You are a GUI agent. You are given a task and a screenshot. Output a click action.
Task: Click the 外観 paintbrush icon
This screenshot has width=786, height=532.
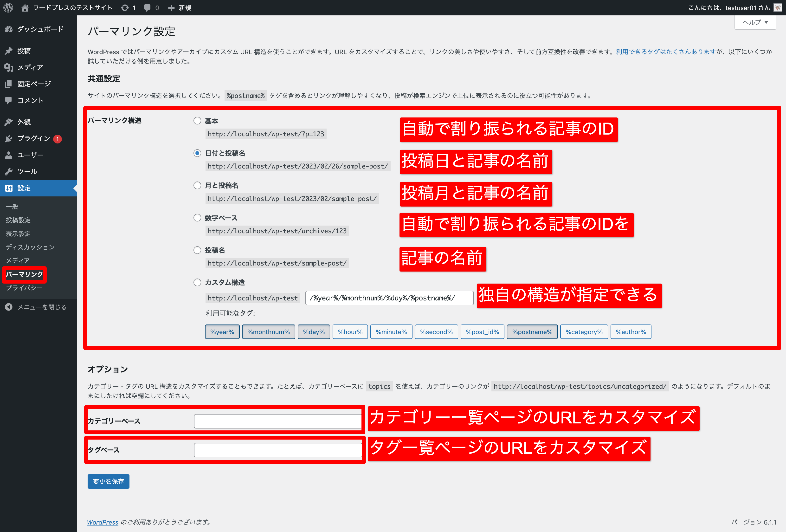tap(9, 122)
